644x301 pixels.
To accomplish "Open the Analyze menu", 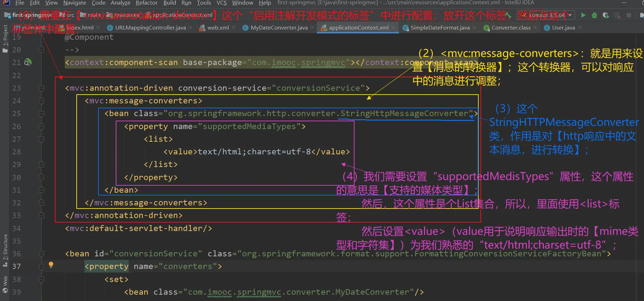I will [x=121, y=3].
